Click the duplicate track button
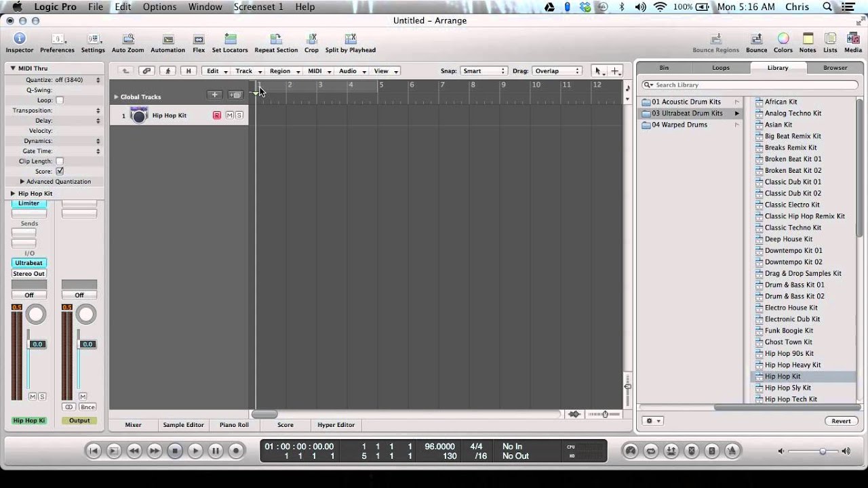 [x=235, y=95]
